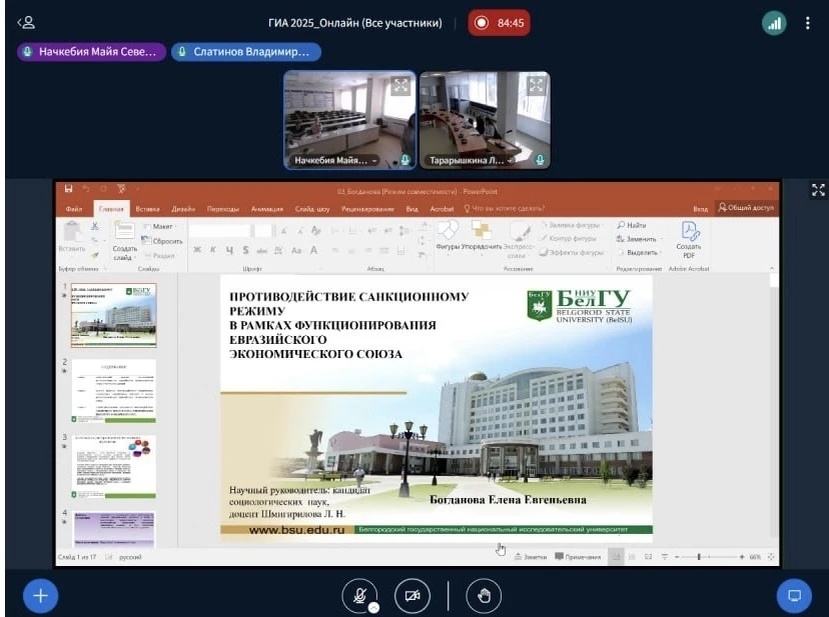Viewport: 829px width, 617px height.
Task: Raise hand using the hand button
Action: tap(484, 596)
